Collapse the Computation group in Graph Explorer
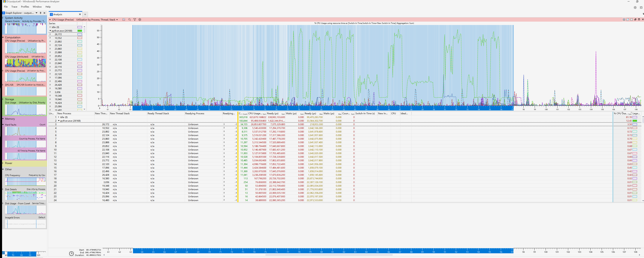Viewport: 644px width, 258px height. (3, 37)
